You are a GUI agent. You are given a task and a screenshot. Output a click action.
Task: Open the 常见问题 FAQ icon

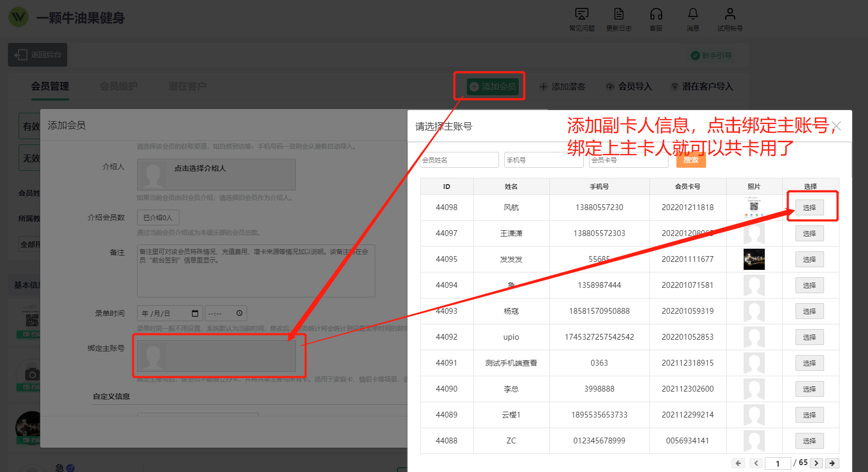582,14
